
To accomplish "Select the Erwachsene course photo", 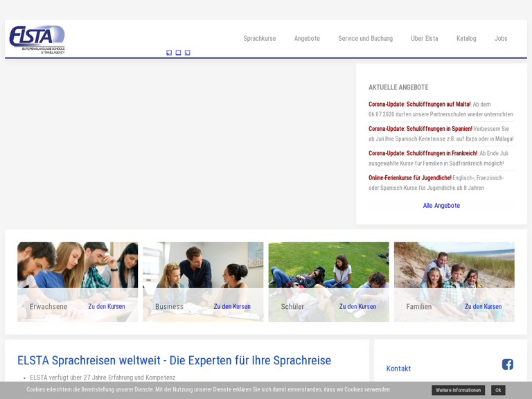I will click(78, 265).
